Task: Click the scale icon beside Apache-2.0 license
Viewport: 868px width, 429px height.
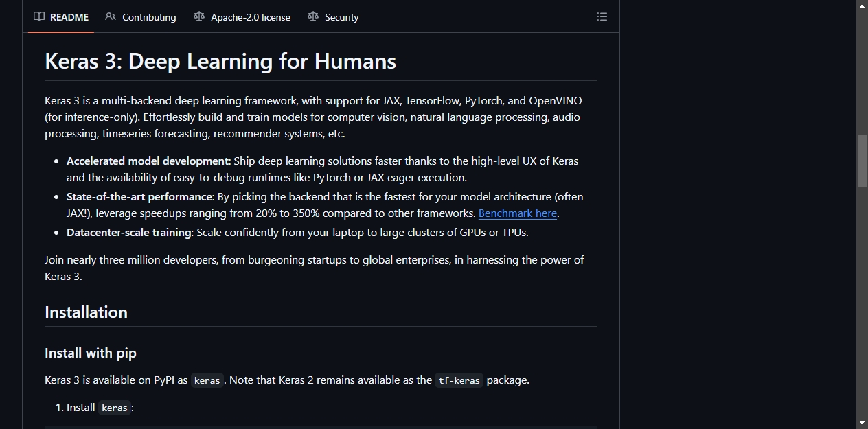Action: 199,16
